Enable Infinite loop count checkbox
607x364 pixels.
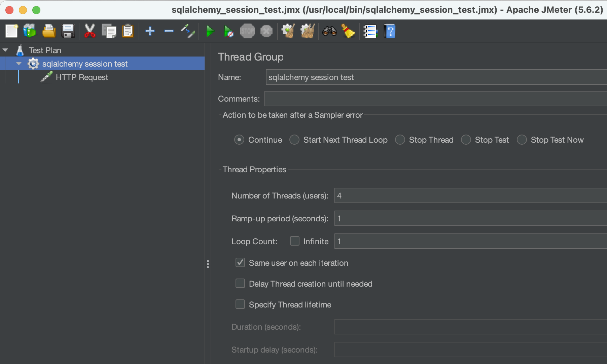[295, 241]
